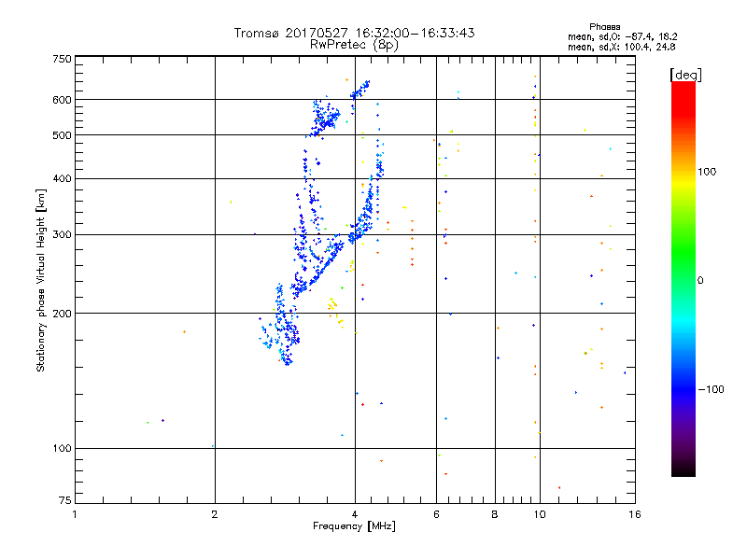Click the x-axis label "Frequency [MHz]"
Image resolution: width=747 pixels, height=560 pixels.
354,526
